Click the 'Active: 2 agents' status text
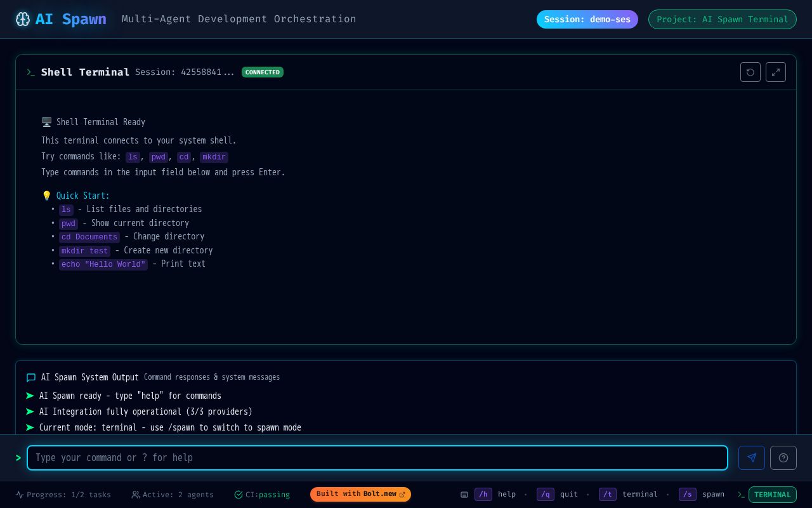 (178, 495)
